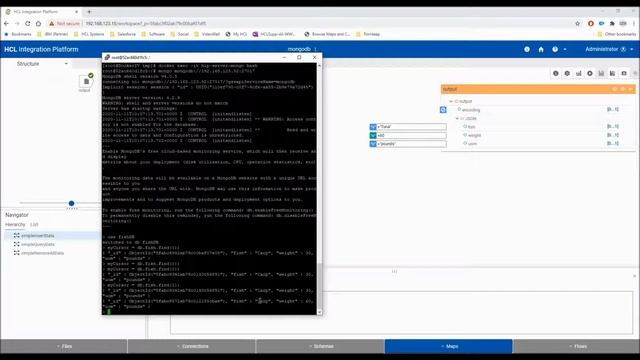This screenshot has width=640, height=360.
Task: Open the Administrator user menu
Action: (x=609, y=49)
